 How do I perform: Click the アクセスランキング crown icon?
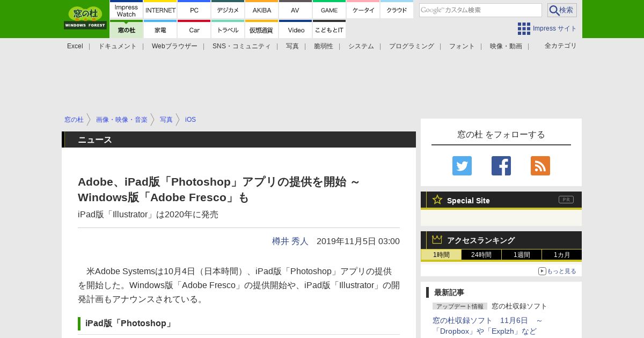click(x=437, y=240)
